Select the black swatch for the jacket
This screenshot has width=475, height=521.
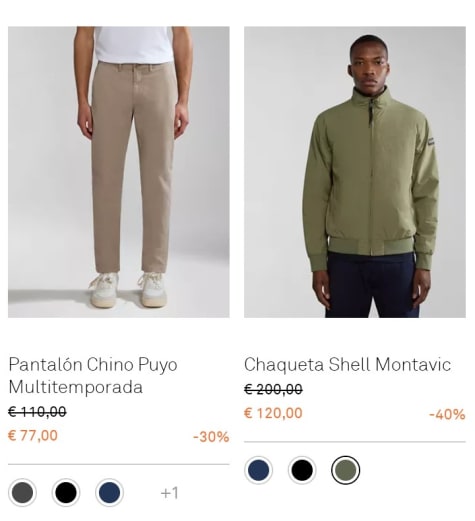[x=302, y=470]
